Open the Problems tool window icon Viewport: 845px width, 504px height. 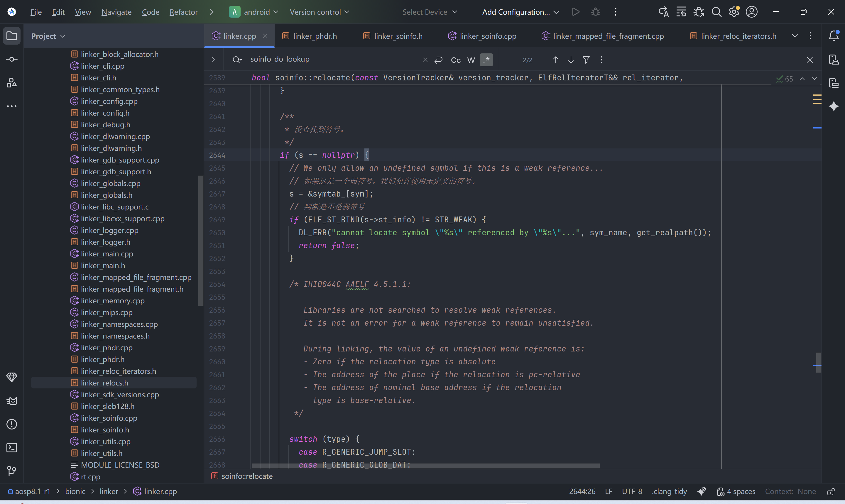pos(11,424)
